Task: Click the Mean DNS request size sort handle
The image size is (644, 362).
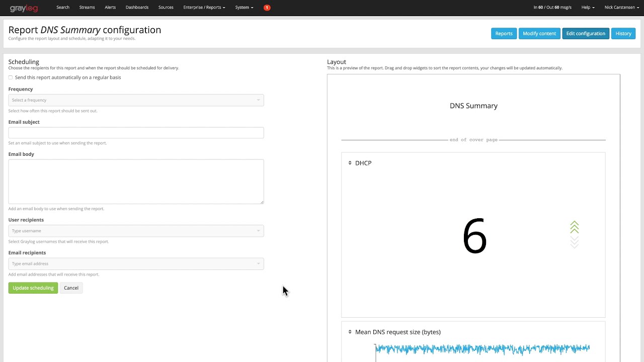Action: point(350,332)
